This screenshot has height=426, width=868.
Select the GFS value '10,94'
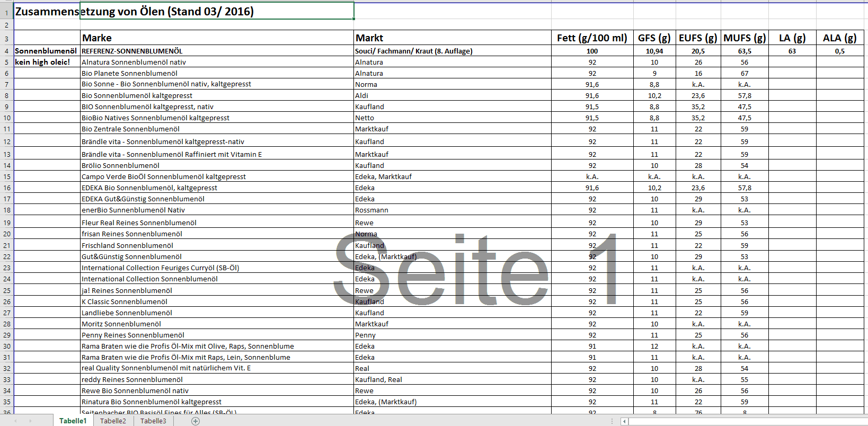[x=654, y=51]
